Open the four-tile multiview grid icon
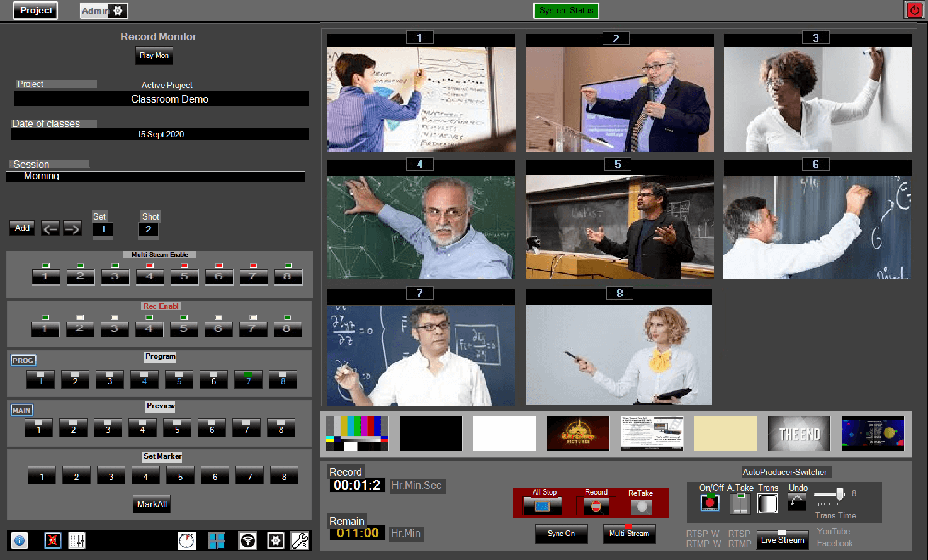This screenshot has height=560, width=928. click(217, 540)
